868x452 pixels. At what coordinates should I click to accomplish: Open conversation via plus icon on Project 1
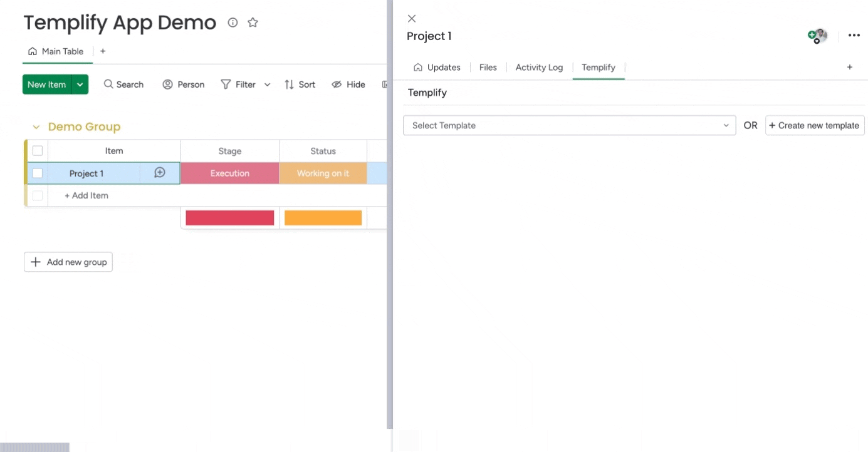(160, 172)
